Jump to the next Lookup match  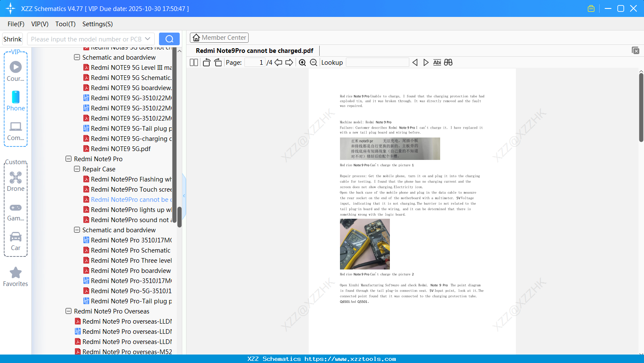coord(426,63)
